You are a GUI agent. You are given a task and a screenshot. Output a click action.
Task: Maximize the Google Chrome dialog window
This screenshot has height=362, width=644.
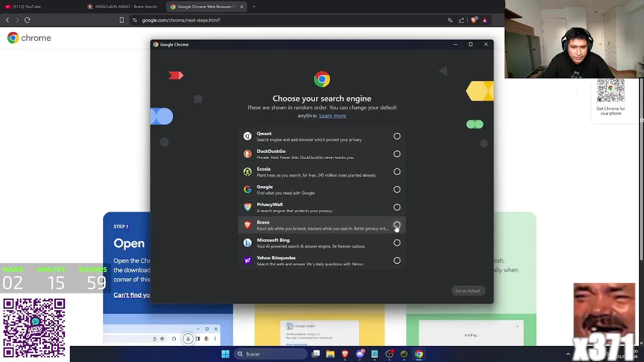[470, 44]
